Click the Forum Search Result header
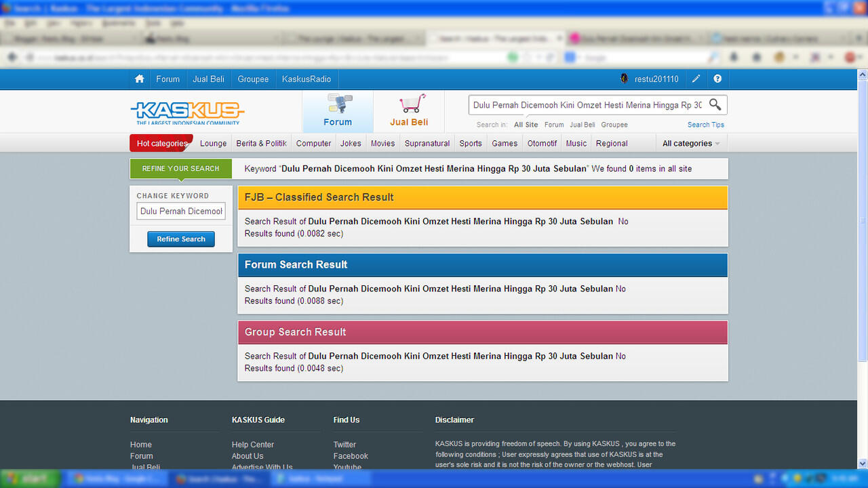Viewport: 868px width, 488px height. pos(482,264)
